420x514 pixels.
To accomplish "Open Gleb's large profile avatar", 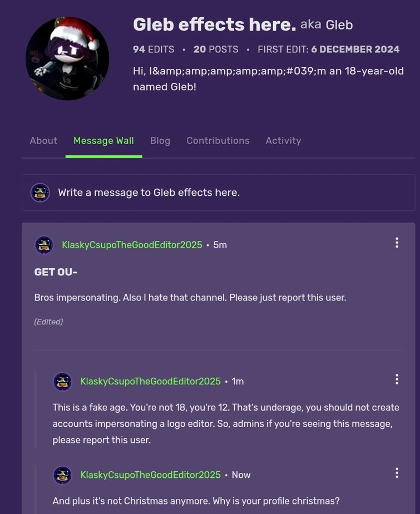I will pyautogui.click(x=67, y=59).
